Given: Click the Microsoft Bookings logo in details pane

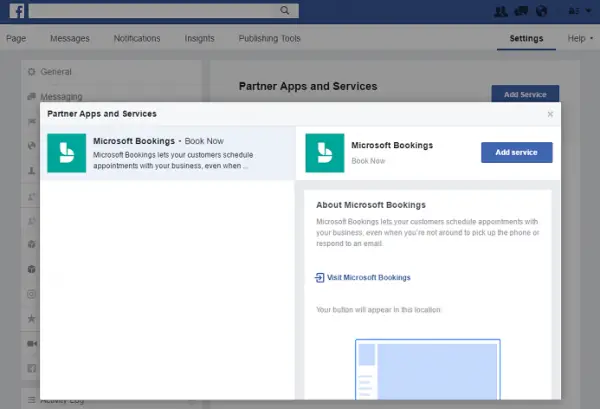Looking at the screenshot, I should point(325,153).
